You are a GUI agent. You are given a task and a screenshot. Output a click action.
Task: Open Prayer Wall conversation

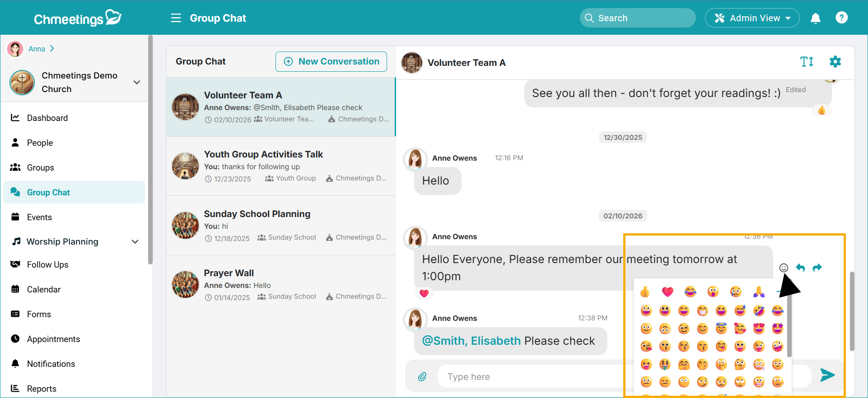pos(281,285)
